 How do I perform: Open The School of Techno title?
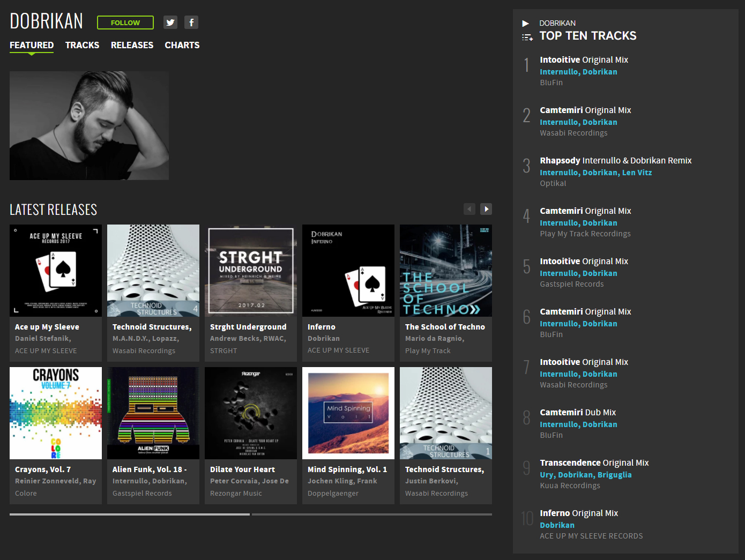click(x=445, y=327)
